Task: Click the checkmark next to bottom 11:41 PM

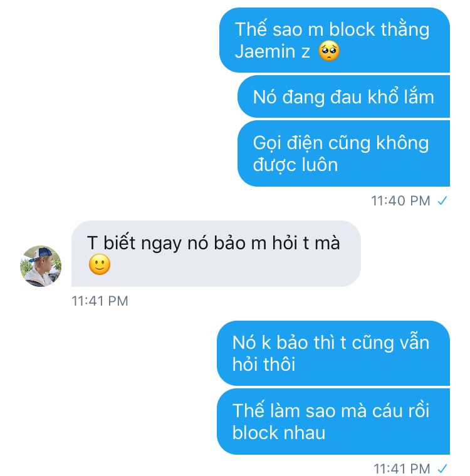Action: 442,468
